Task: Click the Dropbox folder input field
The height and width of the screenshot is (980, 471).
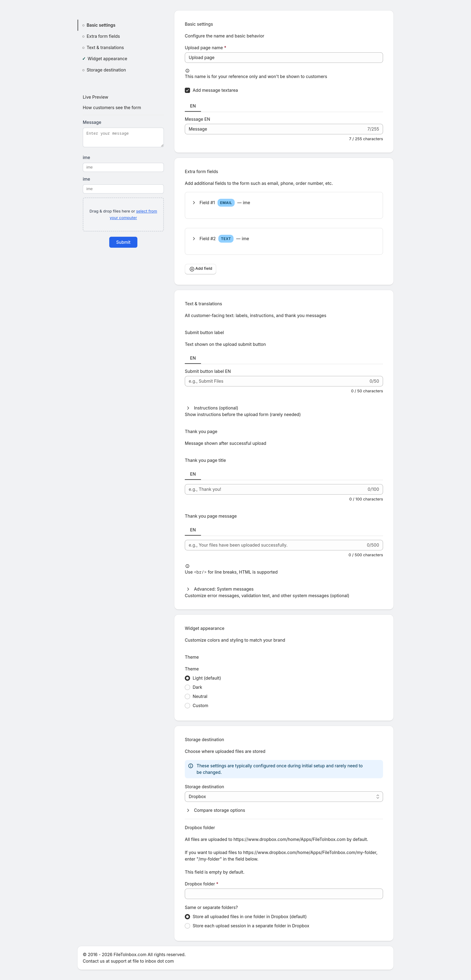Action: point(284,894)
